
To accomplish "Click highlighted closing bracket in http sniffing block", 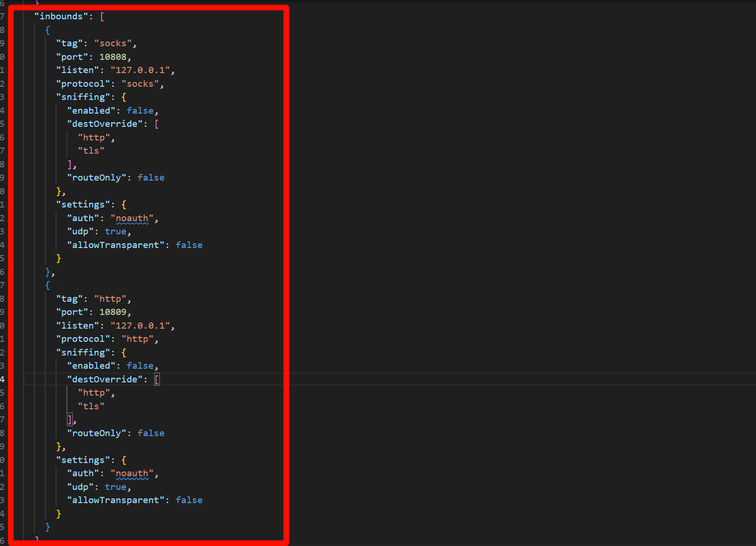I will click(69, 420).
